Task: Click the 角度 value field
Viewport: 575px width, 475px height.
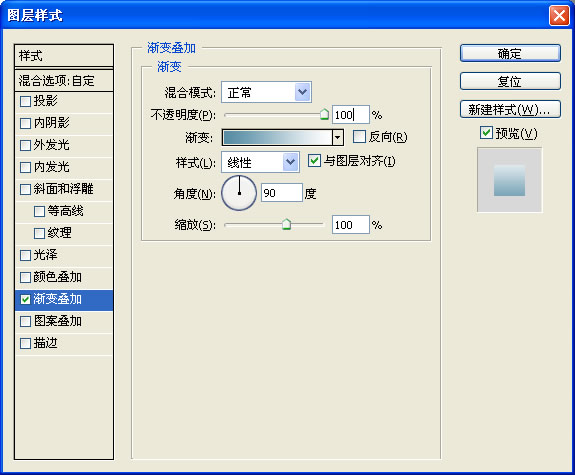Action: tap(282, 193)
